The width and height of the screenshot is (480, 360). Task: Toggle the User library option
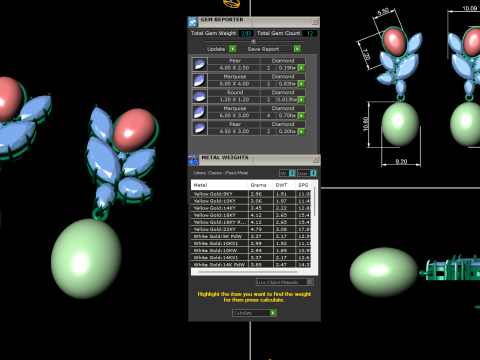(x=313, y=173)
